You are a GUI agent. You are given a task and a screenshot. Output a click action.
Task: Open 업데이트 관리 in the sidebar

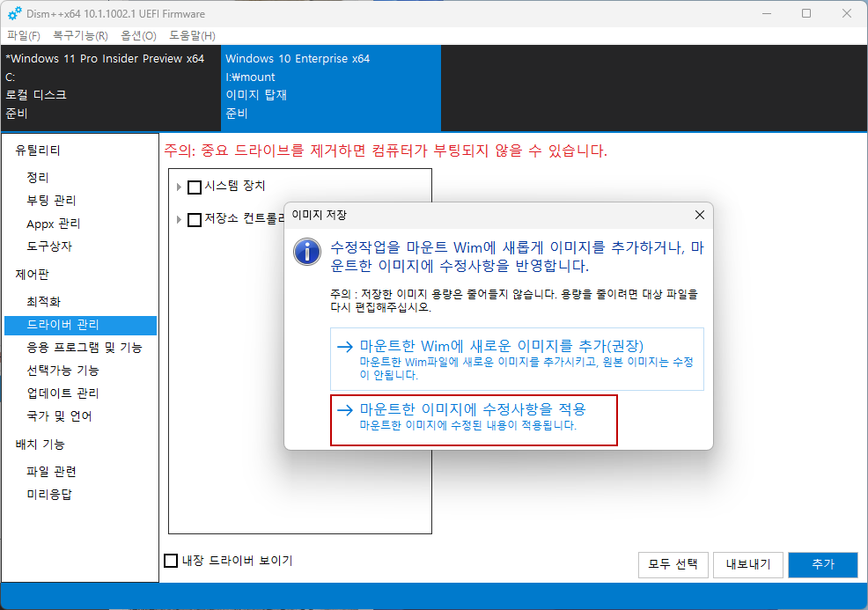coord(63,393)
